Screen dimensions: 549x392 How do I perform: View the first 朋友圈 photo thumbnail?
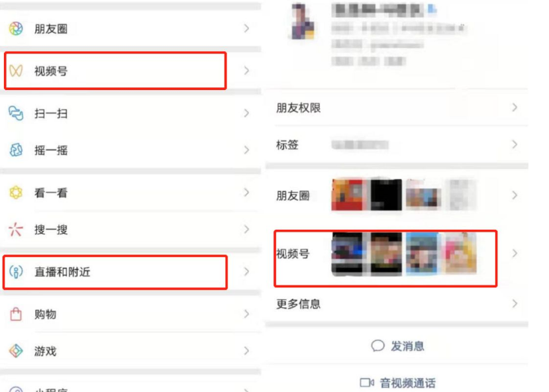pos(347,195)
